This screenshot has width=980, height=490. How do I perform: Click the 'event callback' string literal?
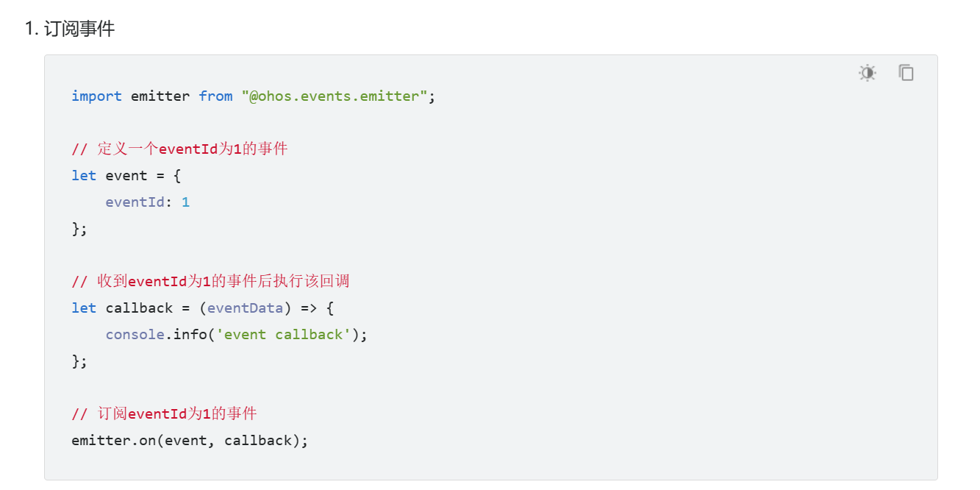click(x=283, y=334)
